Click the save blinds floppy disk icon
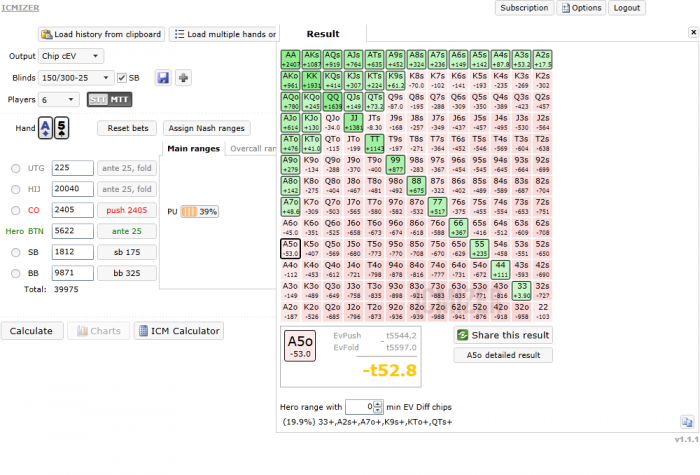 tap(163, 78)
